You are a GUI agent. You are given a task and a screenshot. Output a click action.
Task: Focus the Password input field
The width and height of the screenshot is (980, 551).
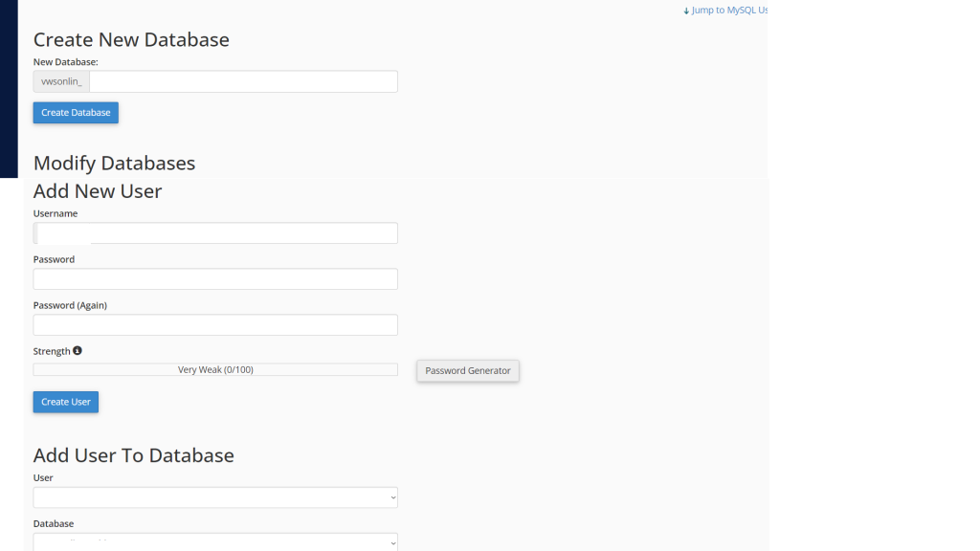215,278
